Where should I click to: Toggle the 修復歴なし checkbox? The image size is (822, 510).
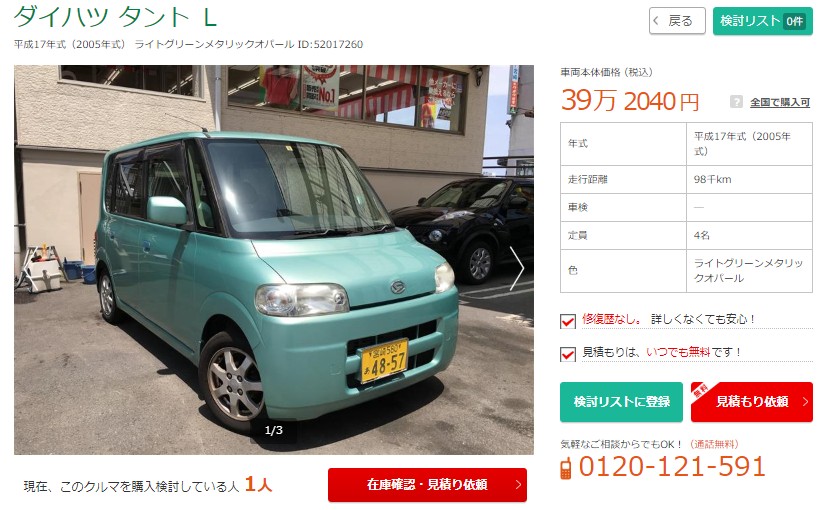click(x=568, y=320)
